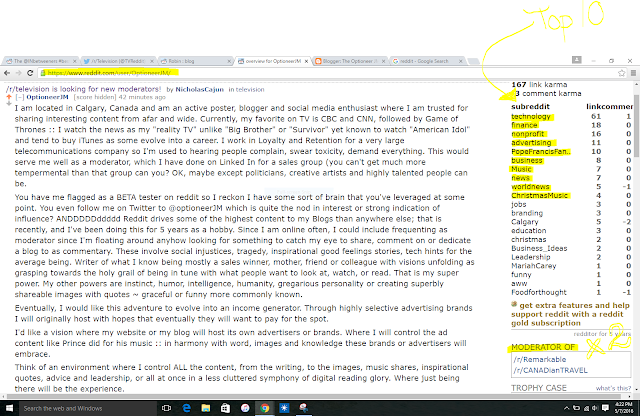Close the INbetweeners tab
The width and height of the screenshot is (640, 416).
[74, 61]
